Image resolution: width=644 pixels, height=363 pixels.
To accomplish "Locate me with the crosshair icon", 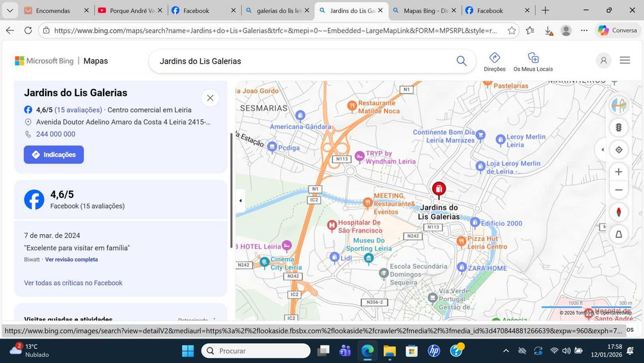I will point(618,150).
